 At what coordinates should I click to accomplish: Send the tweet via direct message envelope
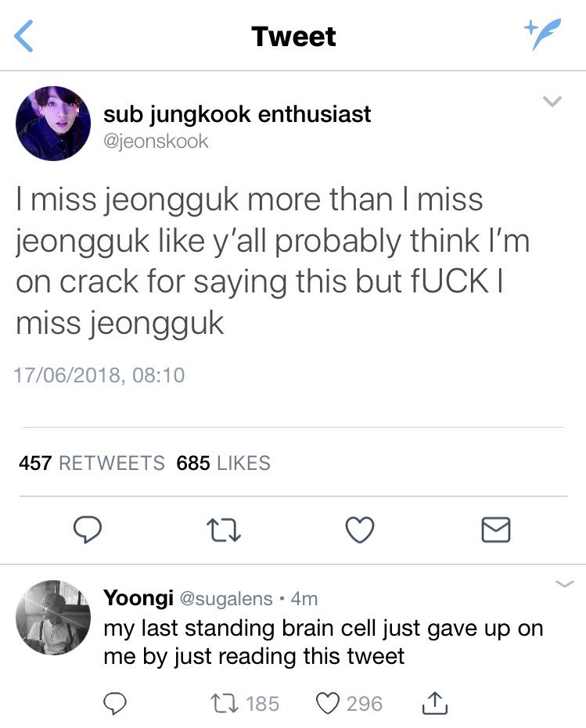(x=496, y=529)
